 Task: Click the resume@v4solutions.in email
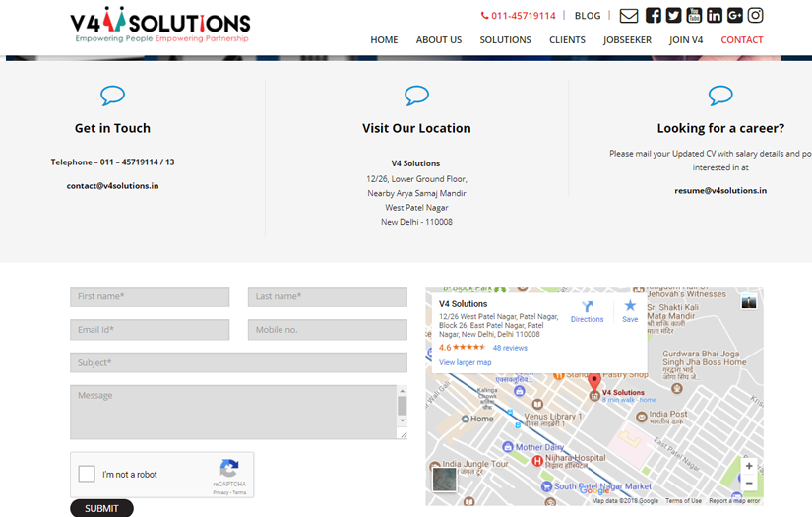[x=720, y=191]
